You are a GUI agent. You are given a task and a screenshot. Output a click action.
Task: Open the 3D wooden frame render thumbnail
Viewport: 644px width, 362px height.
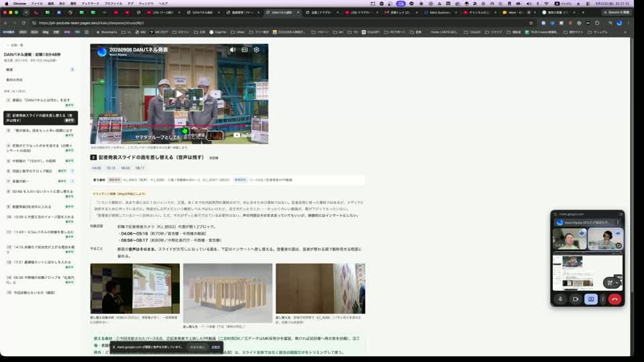pos(227,293)
